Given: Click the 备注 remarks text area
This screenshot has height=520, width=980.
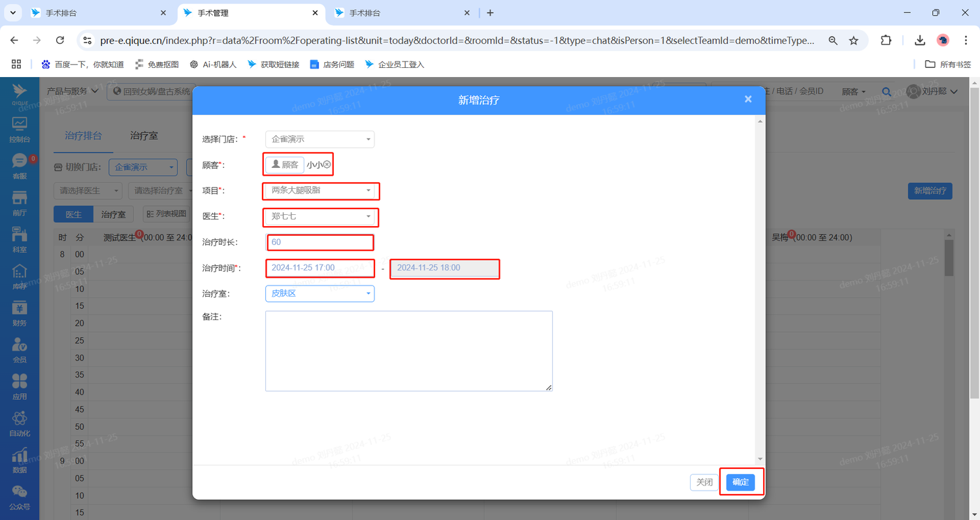Looking at the screenshot, I should (x=408, y=351).
